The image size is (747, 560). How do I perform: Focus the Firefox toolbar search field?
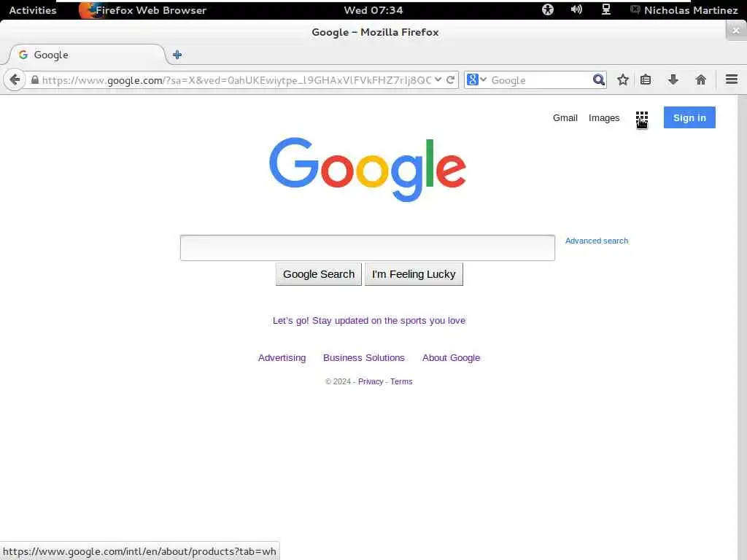[x=541, y=80]
